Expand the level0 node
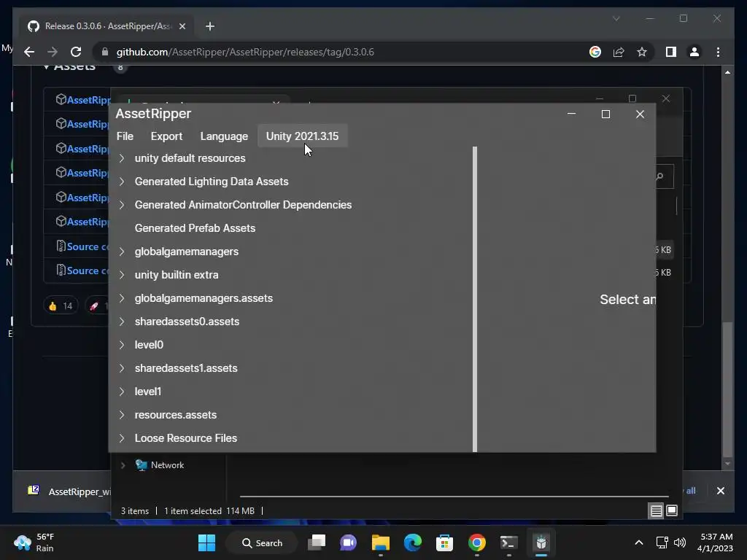 click(x=122, y=345)
